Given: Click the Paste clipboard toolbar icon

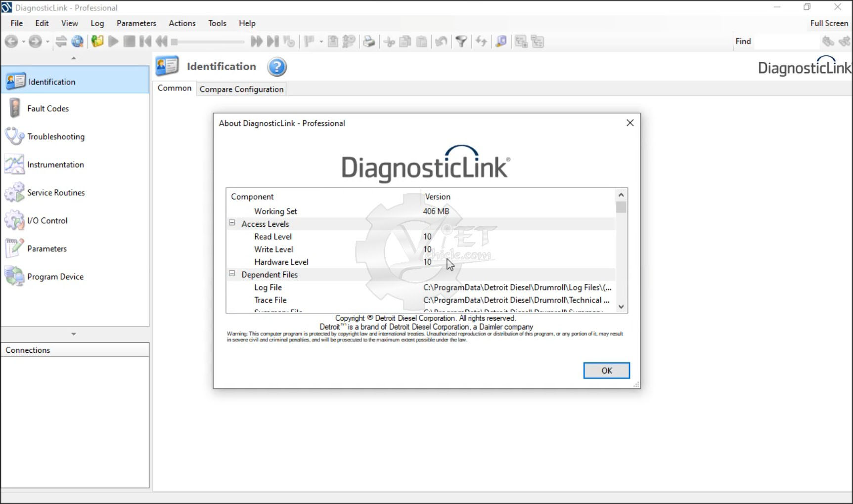Looking at the screenshot, I should (421, 42).
